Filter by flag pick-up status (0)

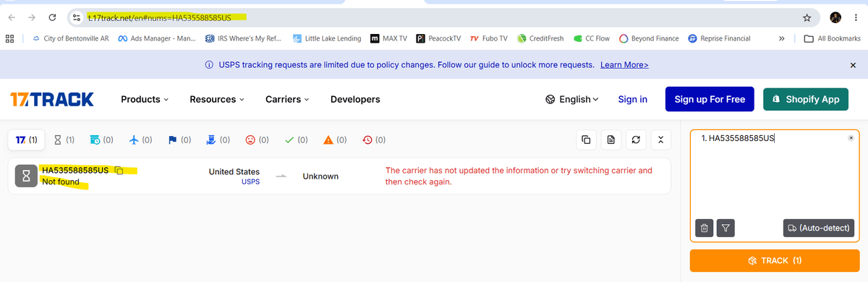pos(179,140)
